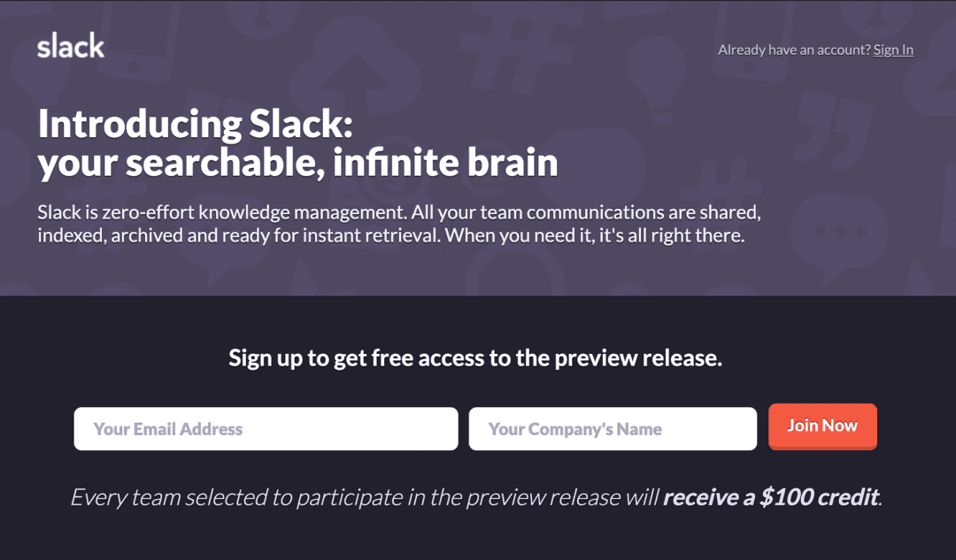956x560 pixels.
Task: Open the Sign In link
Action: click(893, 50)
